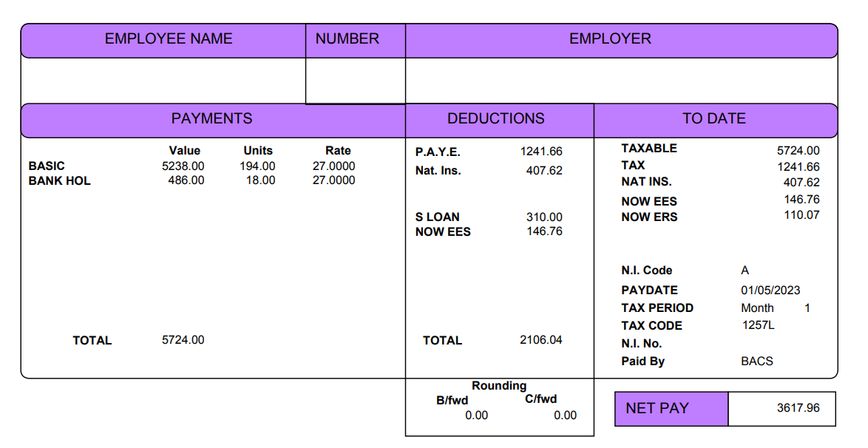Select the NOW ERS amount 110.07

pos(801,215)
